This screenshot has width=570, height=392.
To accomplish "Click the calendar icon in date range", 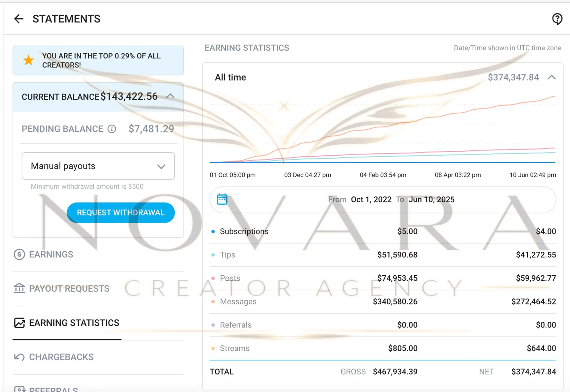I will [x=222, y=199].
